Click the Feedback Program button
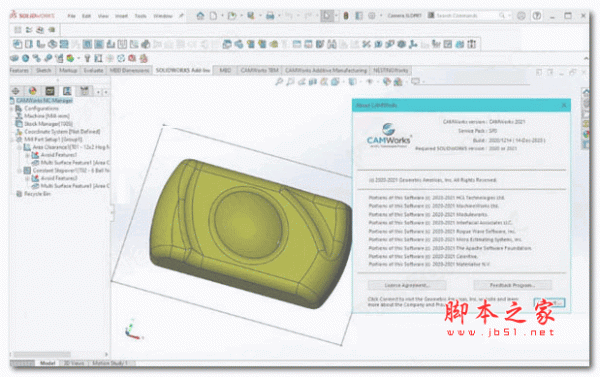 [x=512, y=285]
